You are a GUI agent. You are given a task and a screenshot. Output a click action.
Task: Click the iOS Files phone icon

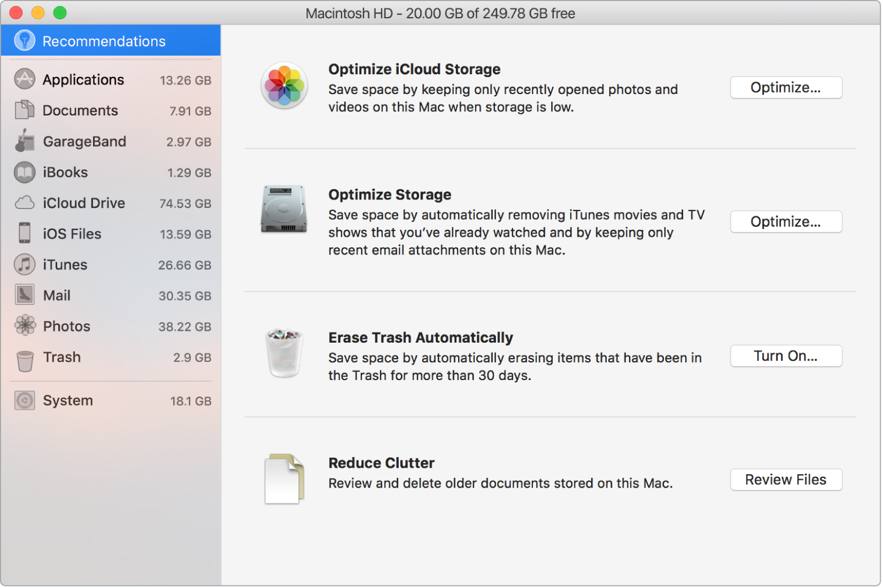pyautogui.click(x=25, y=234)
